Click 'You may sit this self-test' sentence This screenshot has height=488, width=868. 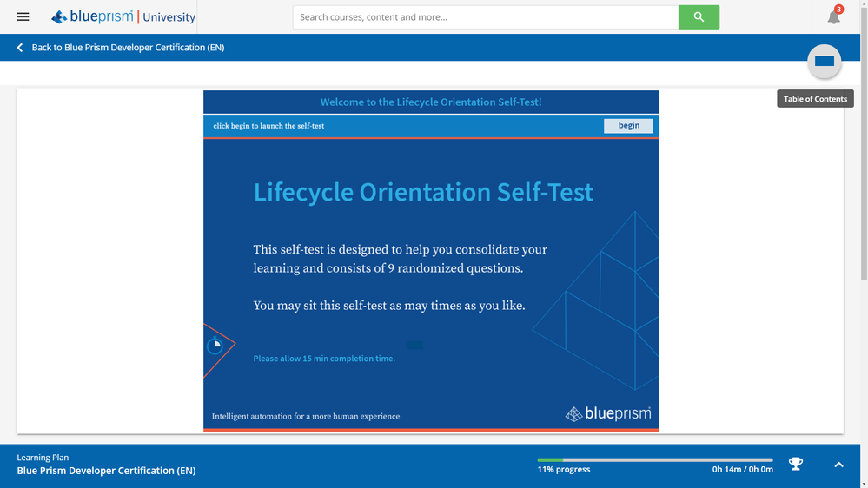[389, 306]
